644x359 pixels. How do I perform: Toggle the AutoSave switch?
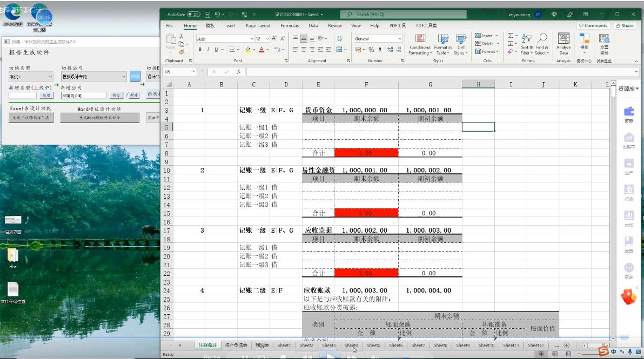click(x=193, y=15)
